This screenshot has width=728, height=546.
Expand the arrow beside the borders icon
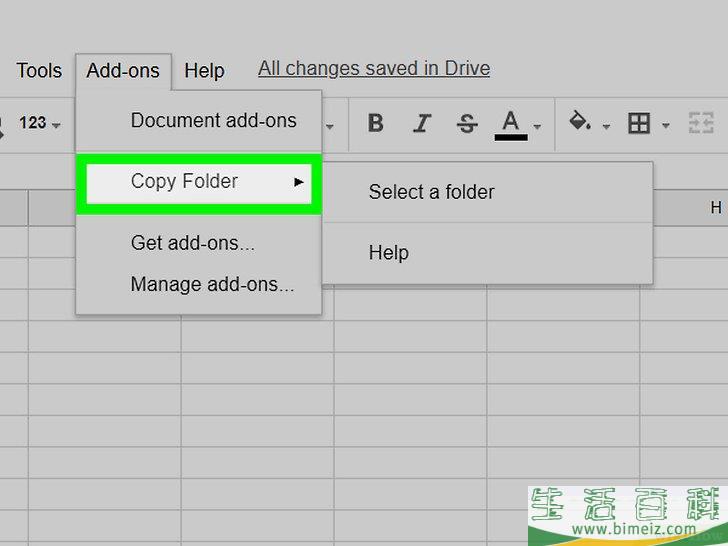(x=666, y=126)
